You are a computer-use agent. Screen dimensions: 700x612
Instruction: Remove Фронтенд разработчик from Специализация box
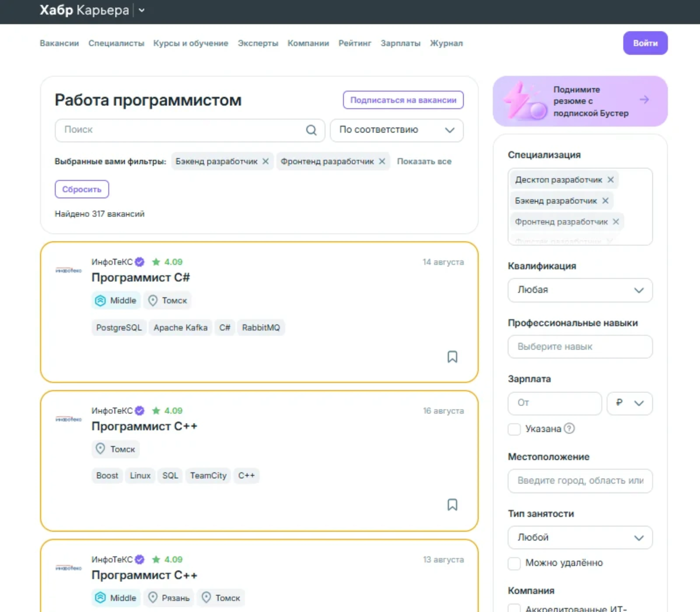coord(616,222)
